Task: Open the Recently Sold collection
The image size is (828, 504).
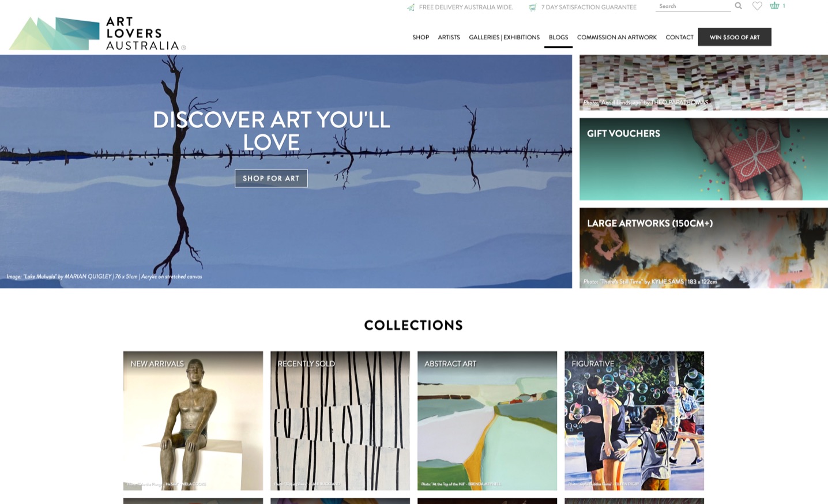Action: tap(340, 421)
